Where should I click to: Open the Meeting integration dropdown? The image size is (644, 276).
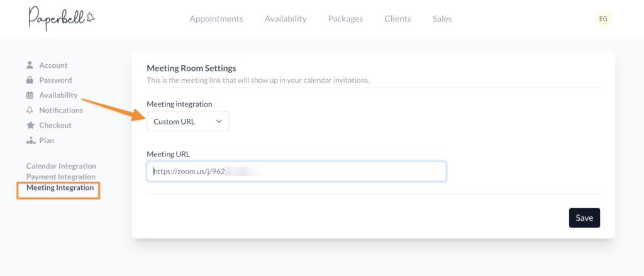pos(188,121)
